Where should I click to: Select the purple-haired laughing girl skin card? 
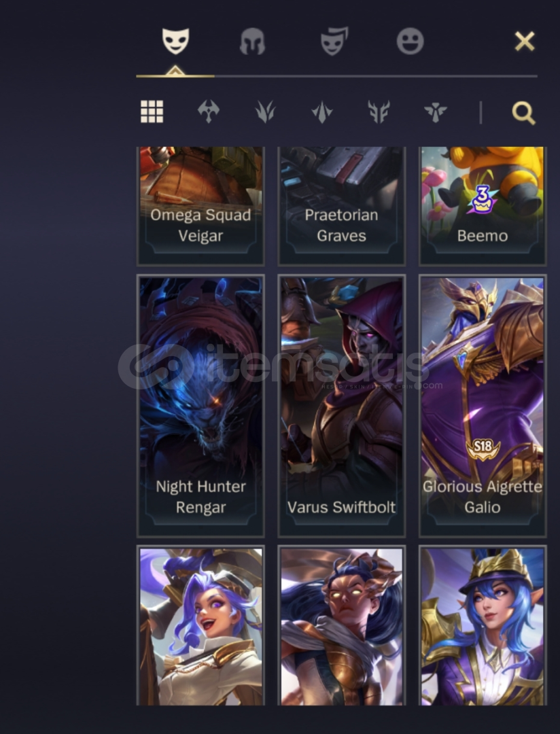click(x=200, y=626)
